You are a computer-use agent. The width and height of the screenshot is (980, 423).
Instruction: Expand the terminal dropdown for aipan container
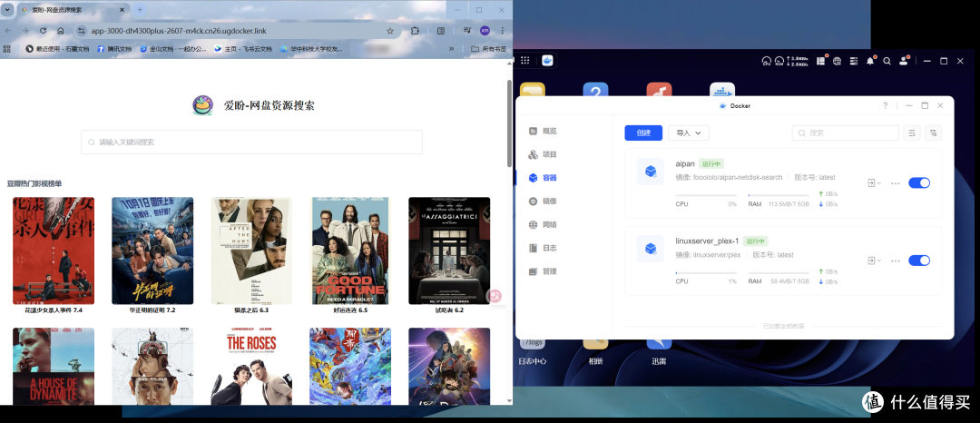tap(874, 183)
